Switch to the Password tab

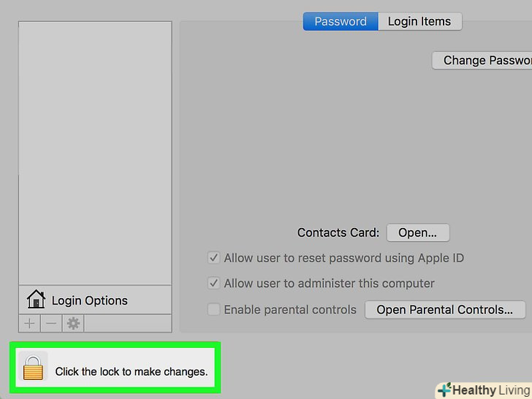341,21
